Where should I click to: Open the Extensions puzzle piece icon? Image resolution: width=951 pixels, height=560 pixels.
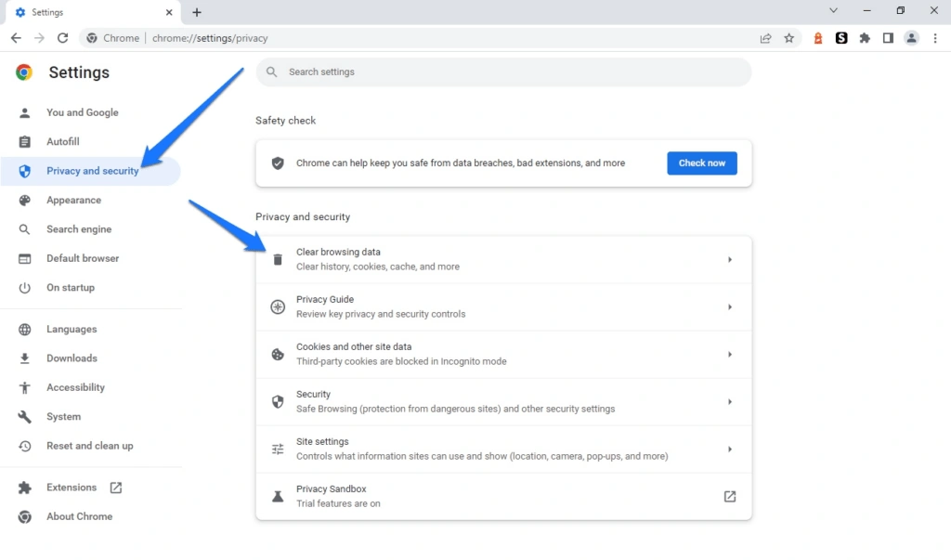[x=865, y=38]
